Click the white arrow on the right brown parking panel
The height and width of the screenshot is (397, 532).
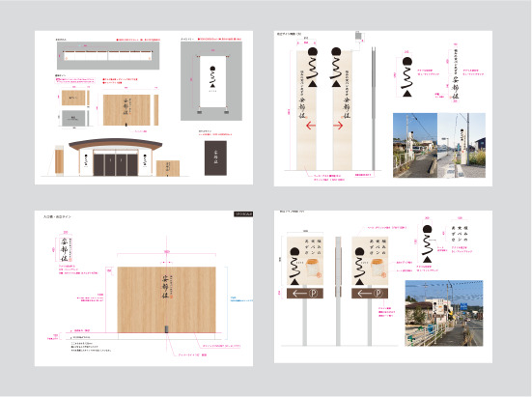(x=365, y=294)
